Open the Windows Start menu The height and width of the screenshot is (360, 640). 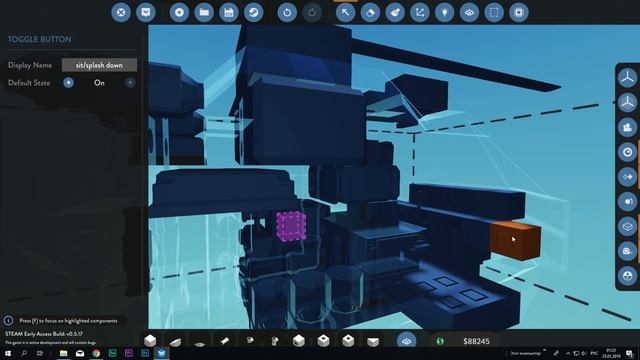8,353
